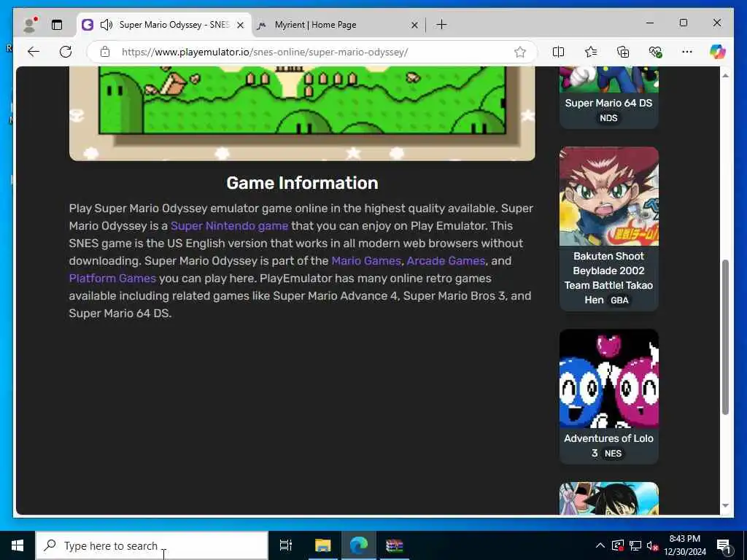Click the Microsoft Edge taskbar icon
The height and width of the screenshot is (560, 747).
(x=359, y=545)
